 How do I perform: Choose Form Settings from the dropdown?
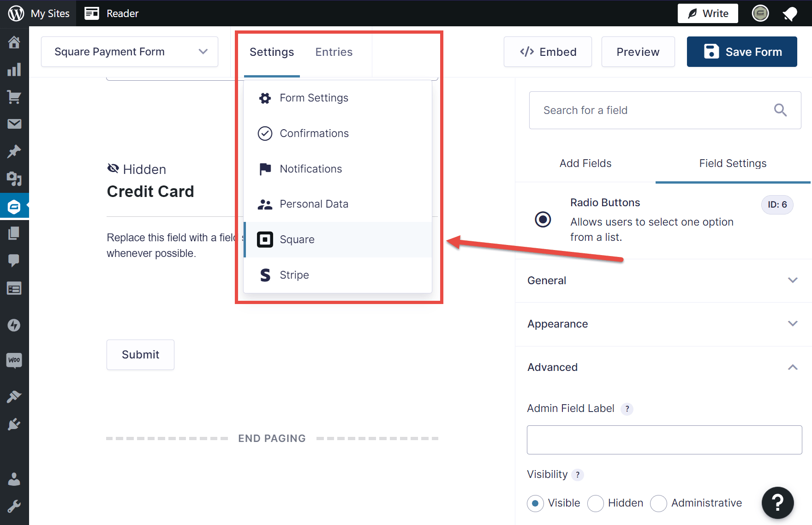click(338, 98)
